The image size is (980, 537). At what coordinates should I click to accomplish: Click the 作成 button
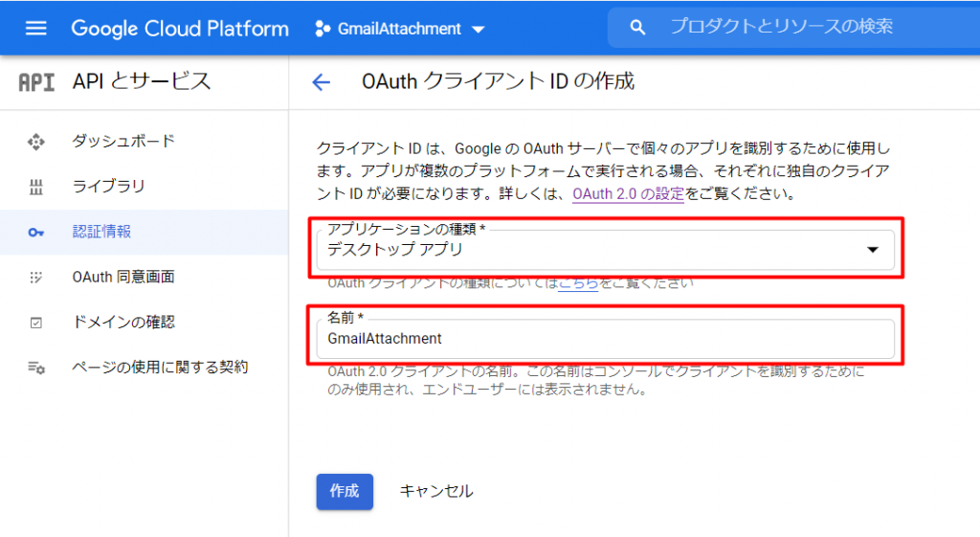[x=345, y=491]
